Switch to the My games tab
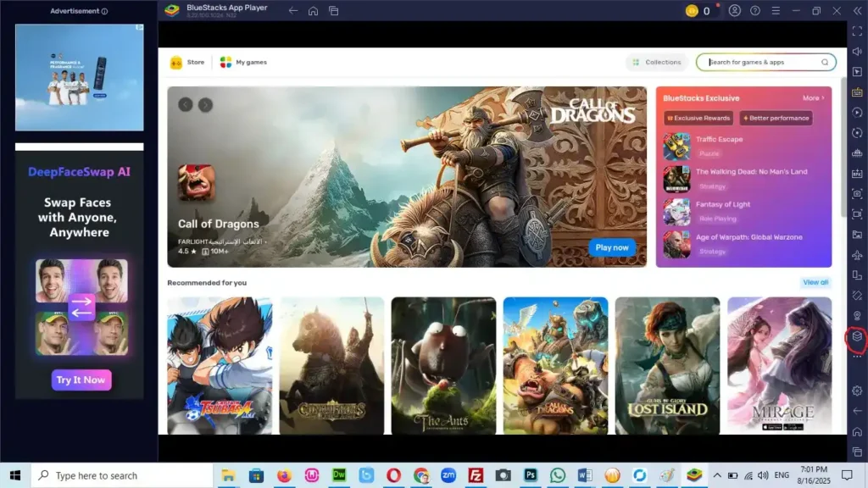Viewport: 868px width, 488px height. (243, 62)
